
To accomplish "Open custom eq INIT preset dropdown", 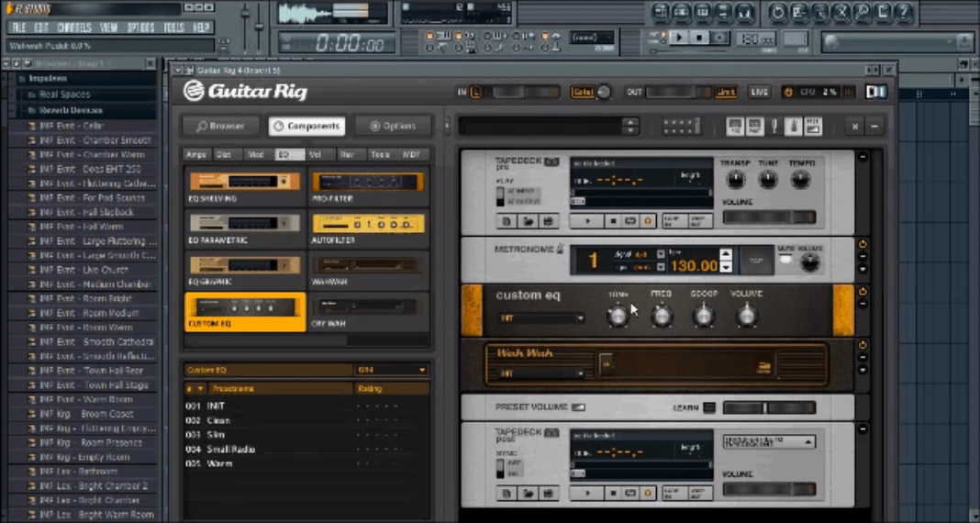I will (x=541, y=318).
